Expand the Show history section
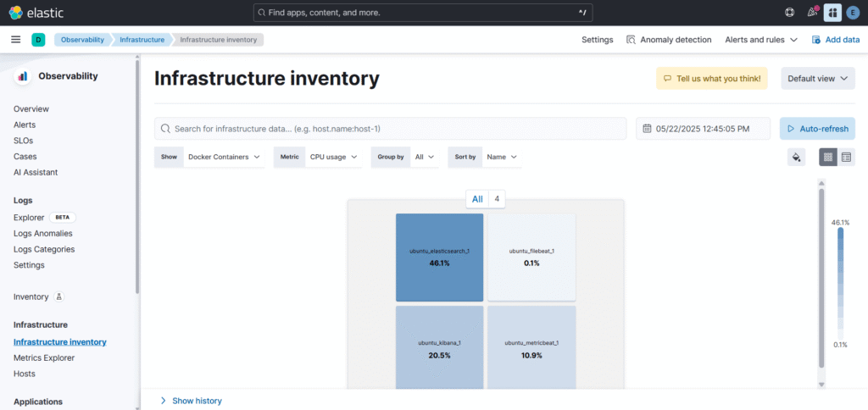Screen dimensions: 868x410 pyautogui.click(x=191, y=401)
